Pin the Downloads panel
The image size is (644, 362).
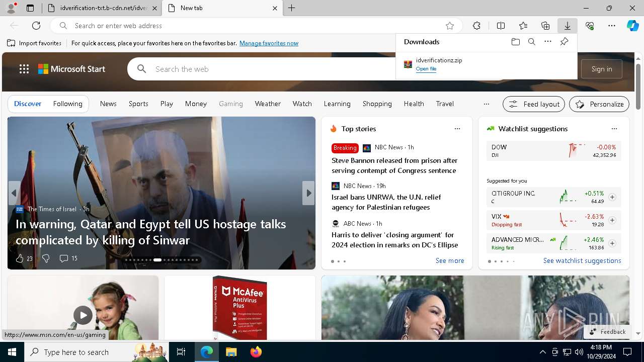(x=564, y=42)
